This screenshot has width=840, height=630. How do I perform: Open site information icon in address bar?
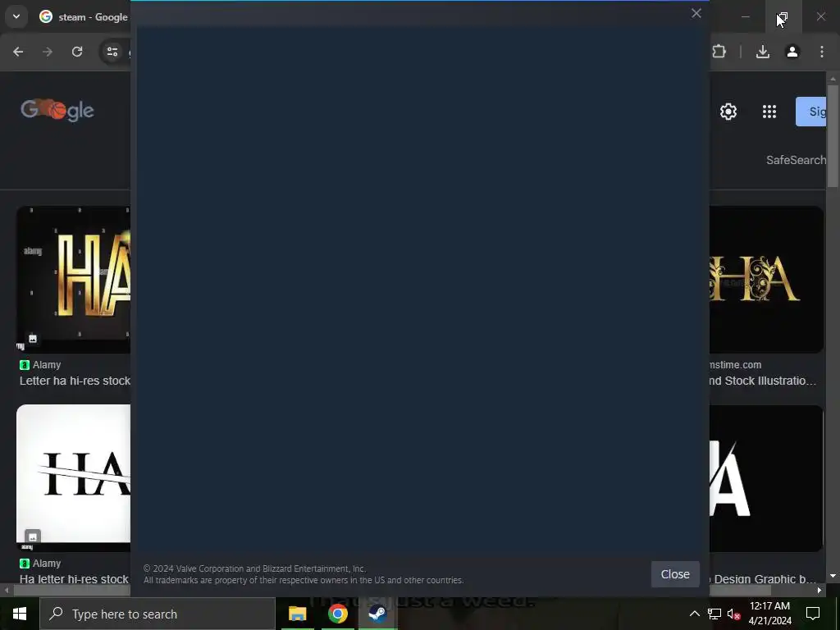point(112,52)
